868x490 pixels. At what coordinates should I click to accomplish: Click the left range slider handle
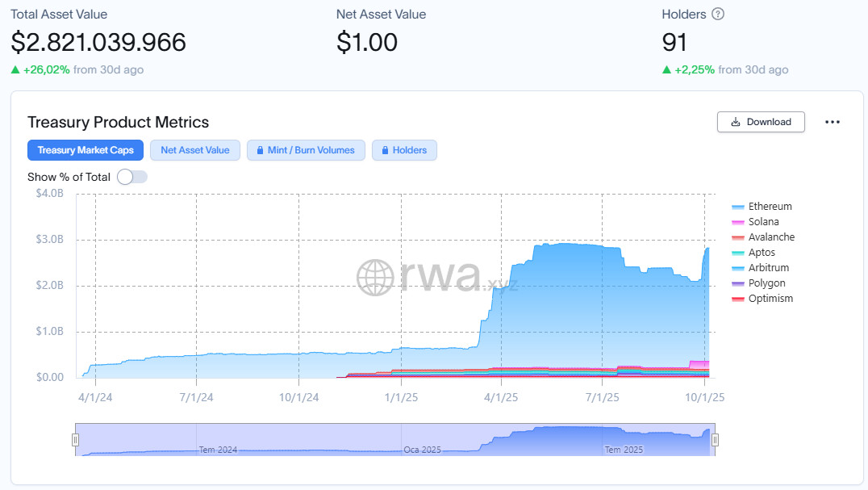click(75, 440)
